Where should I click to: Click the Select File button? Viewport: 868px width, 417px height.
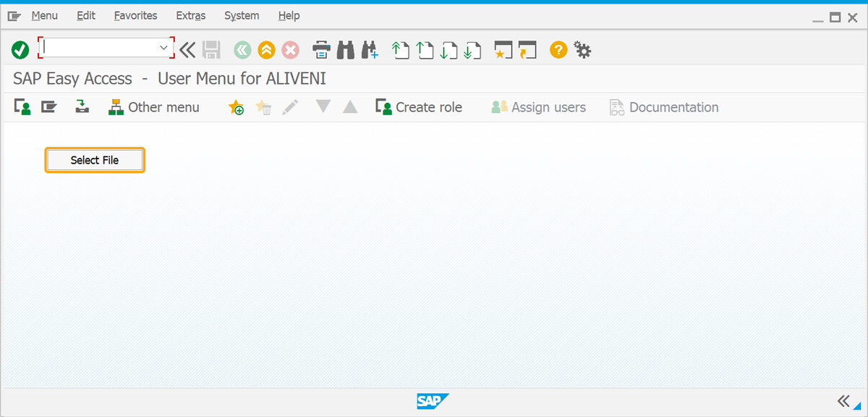[x=95, y=160]
